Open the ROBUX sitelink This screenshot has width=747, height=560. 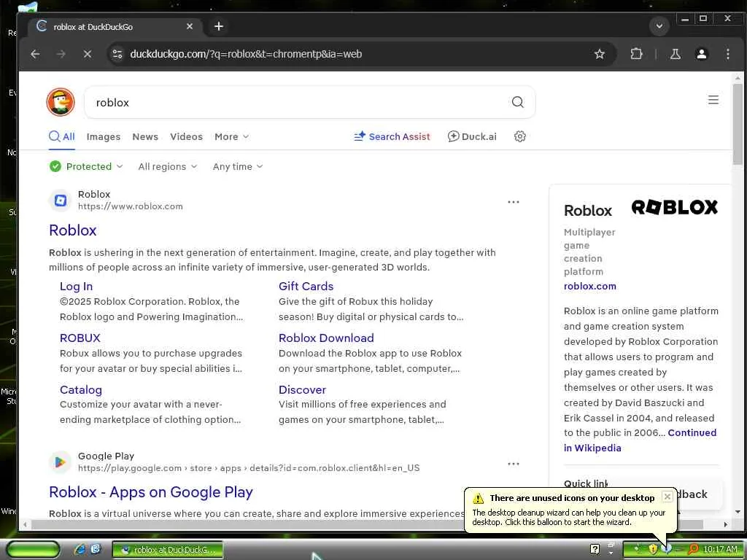[x=80, y=338]
